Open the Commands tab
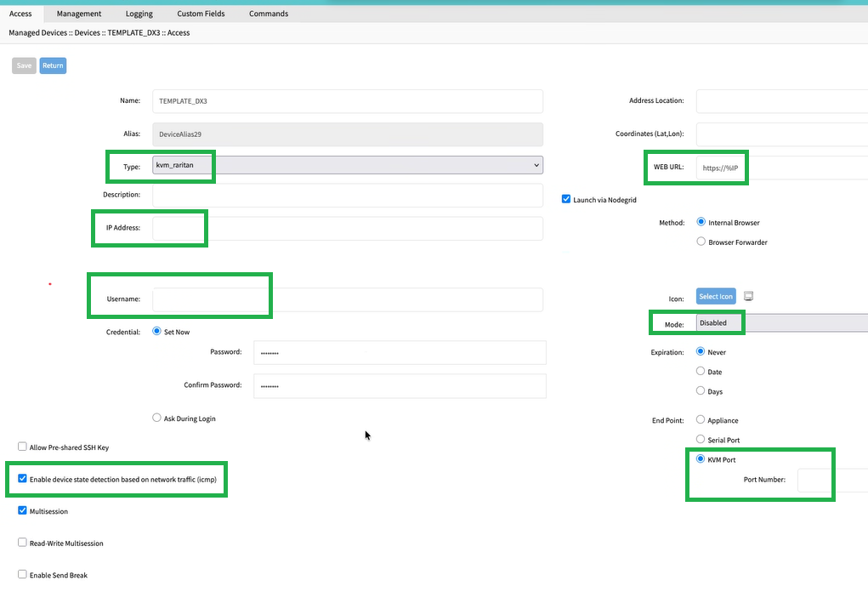Screen dimensions: 868x592 [x=269, y=14]
